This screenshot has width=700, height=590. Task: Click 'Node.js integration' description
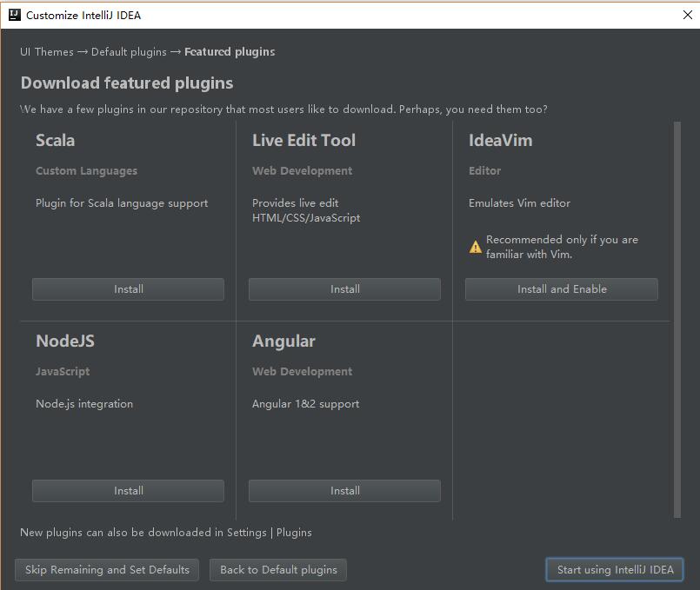click(84, 404)
